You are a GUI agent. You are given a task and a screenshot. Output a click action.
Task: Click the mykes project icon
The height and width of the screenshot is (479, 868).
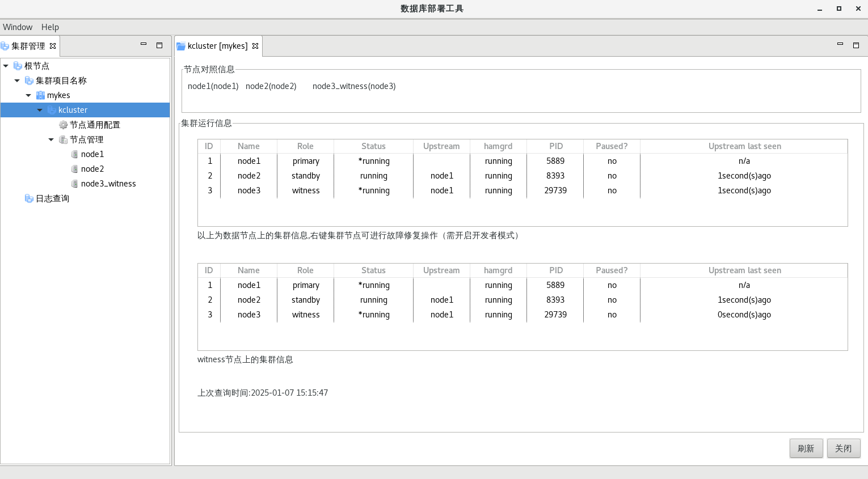tap(40, 95)
